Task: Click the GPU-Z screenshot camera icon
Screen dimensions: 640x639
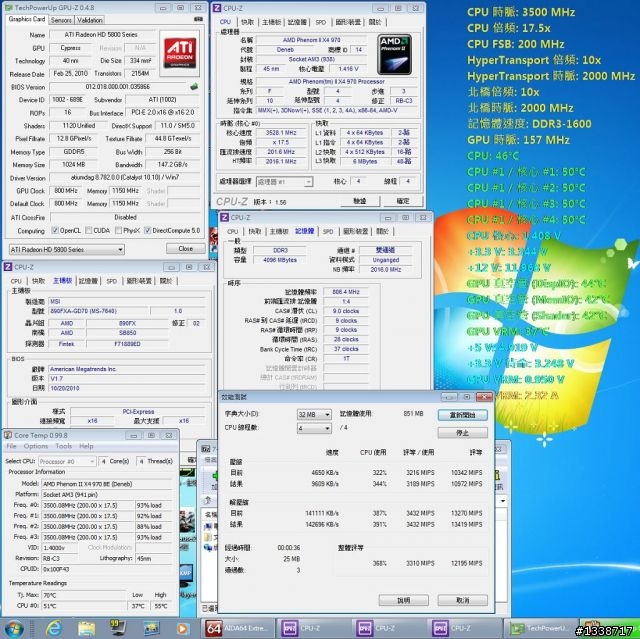Action: [x=198, y=19]
